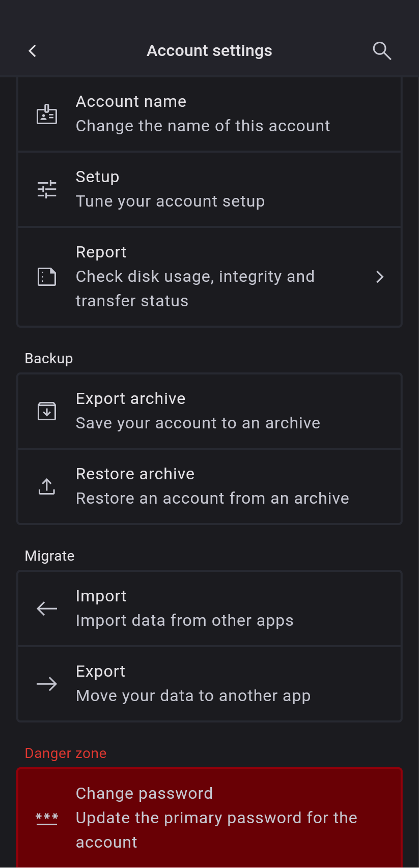Click the Import left arrow icon
Image resolution: width=419 pixels, height=868 pixels.
click(47, 609)
